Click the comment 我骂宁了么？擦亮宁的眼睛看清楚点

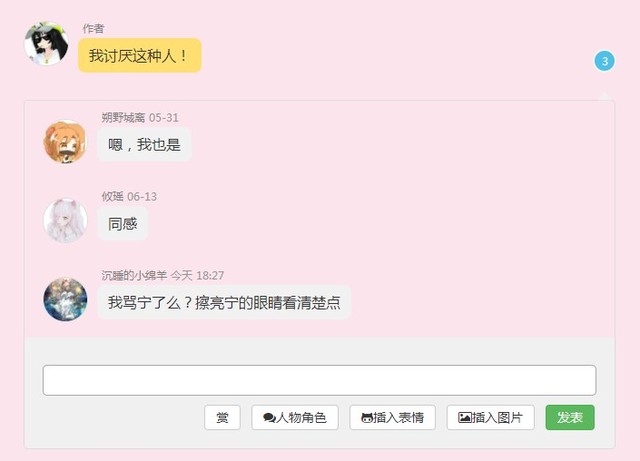pos(224,302)
